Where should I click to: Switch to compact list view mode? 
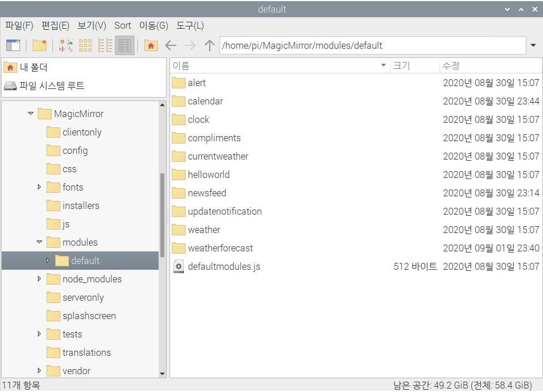point(105,45)
